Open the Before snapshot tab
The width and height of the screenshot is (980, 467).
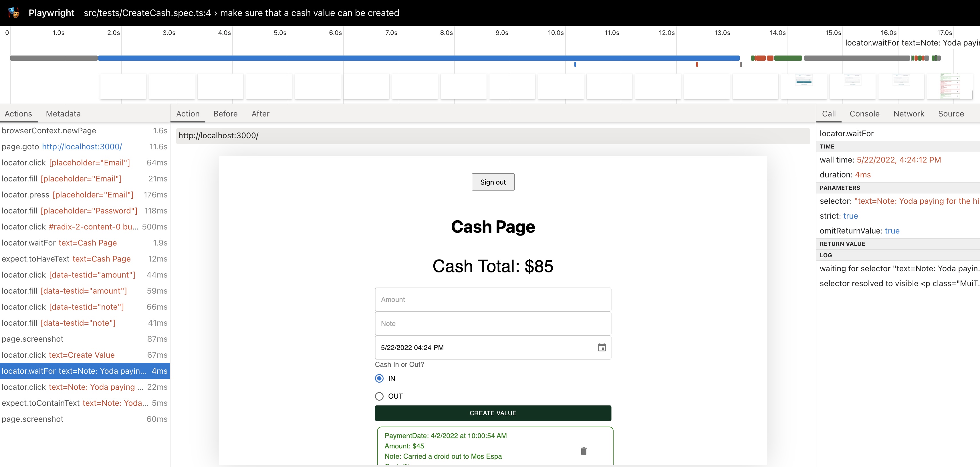(x=225, y=114)
